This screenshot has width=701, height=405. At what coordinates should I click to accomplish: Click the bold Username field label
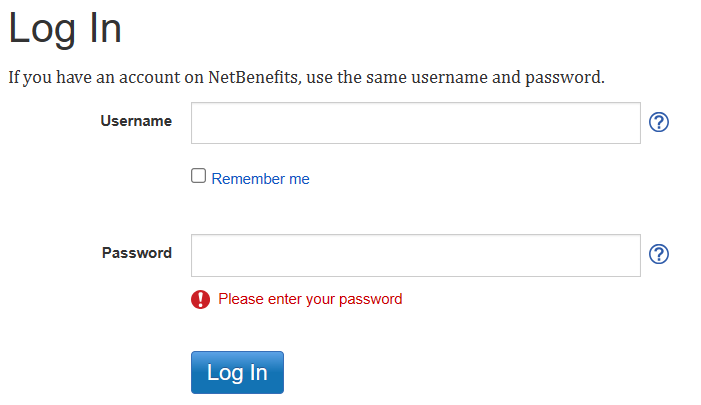136,121
